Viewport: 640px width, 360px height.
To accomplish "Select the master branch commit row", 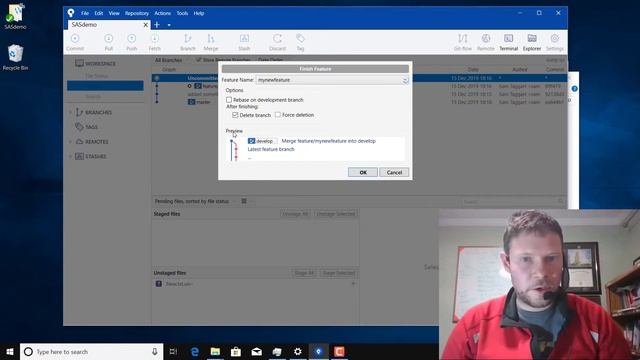I will pos(359,102).
